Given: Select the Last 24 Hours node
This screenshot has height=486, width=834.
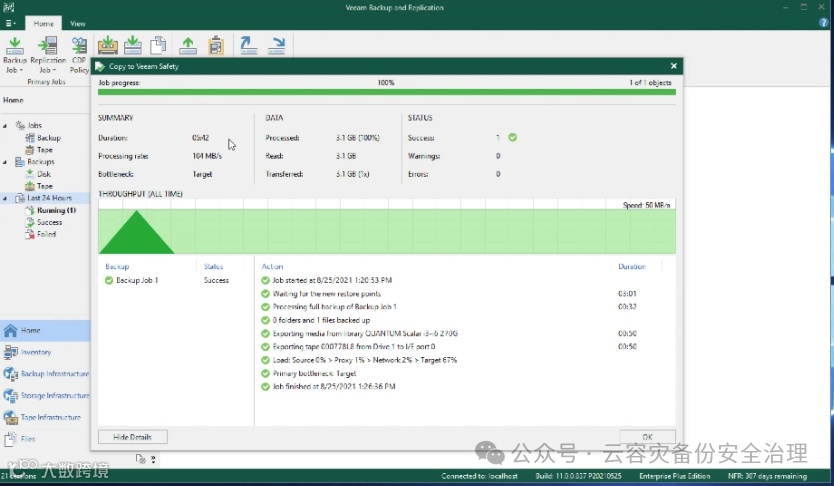Looking at the screenshot, I should 49,198.
